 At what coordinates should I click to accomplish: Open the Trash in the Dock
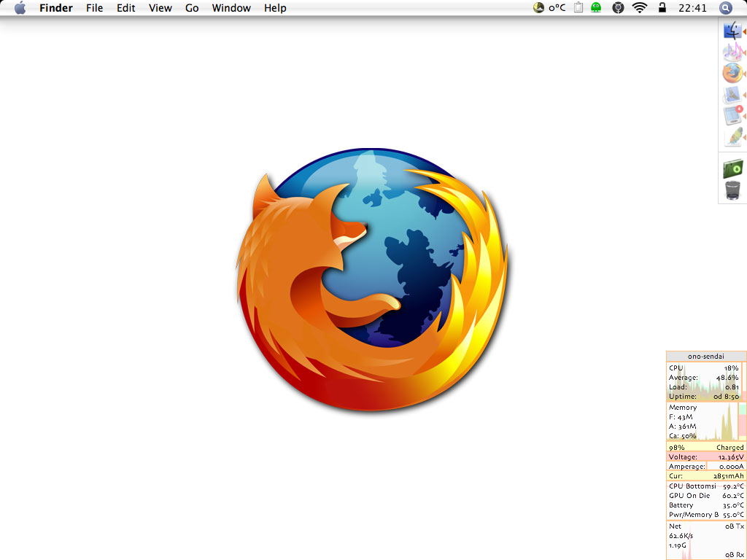(x=732, y=190)
